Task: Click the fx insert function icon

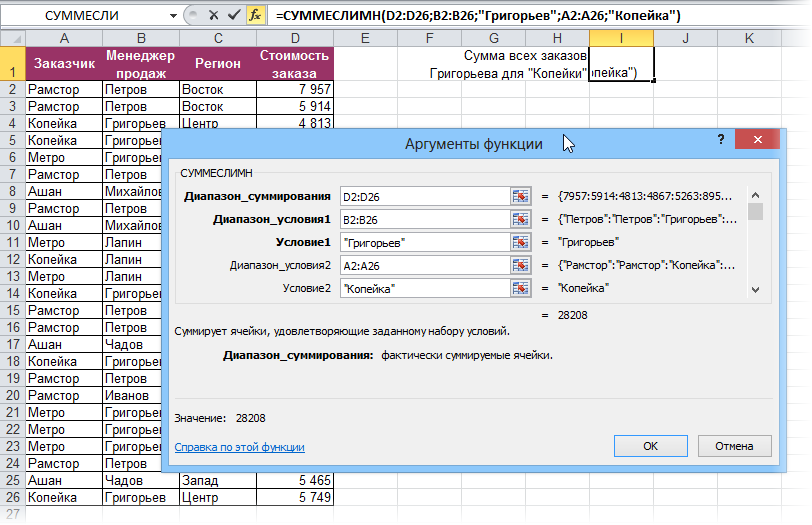Action: [x=256, y=15]
